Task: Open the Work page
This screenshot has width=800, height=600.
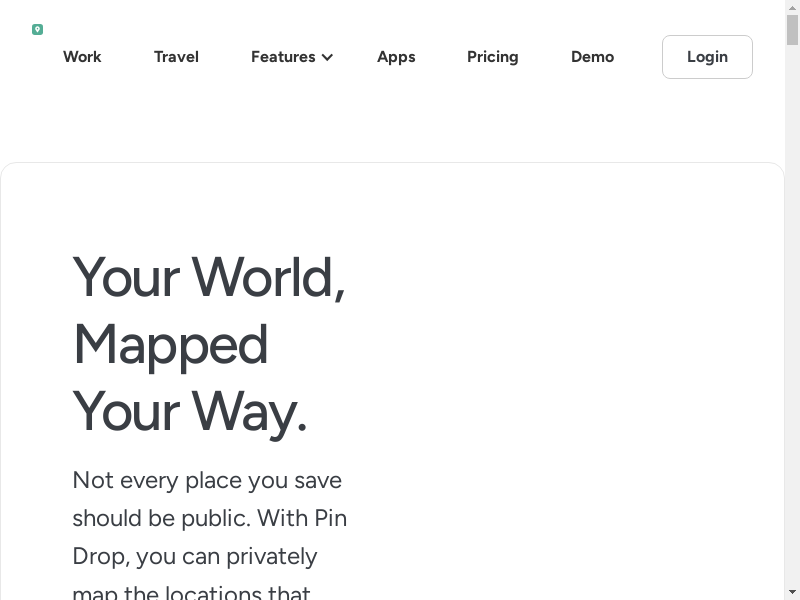Action: click(82, 57)
